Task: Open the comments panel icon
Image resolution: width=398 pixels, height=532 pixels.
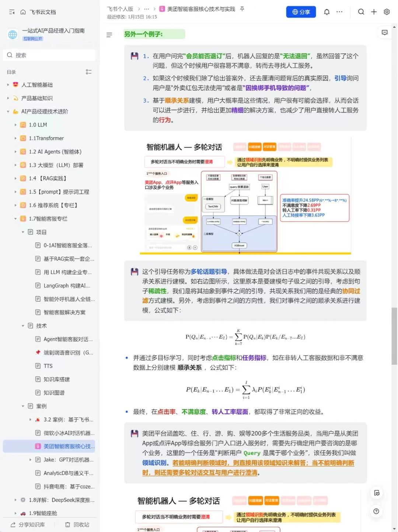Action: tap(385, 33)
